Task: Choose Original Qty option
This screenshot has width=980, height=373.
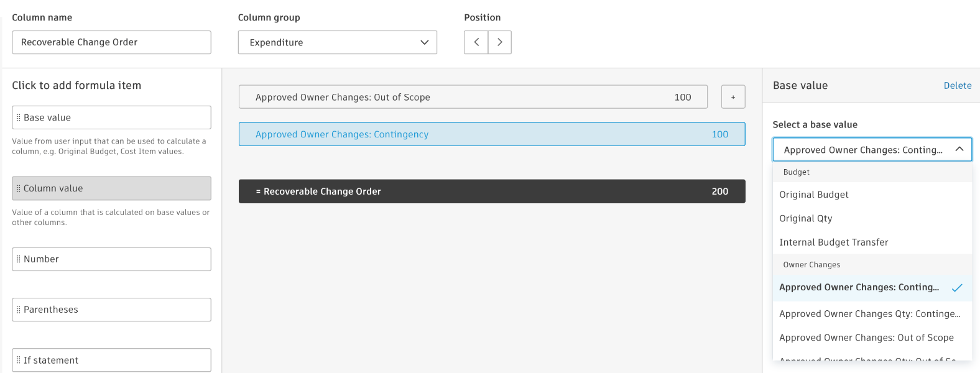Action: pos(806,218)
